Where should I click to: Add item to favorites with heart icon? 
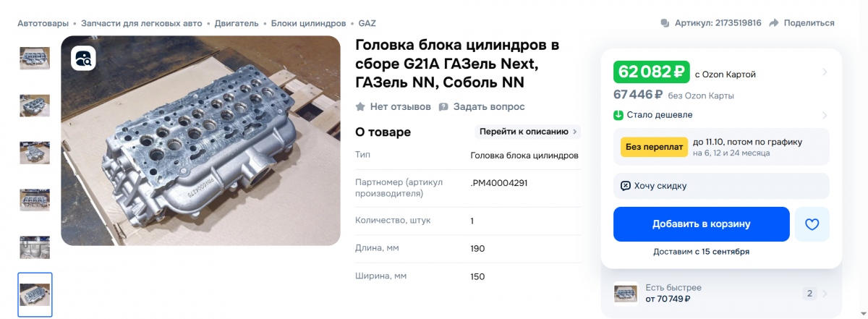pos(812,224)
